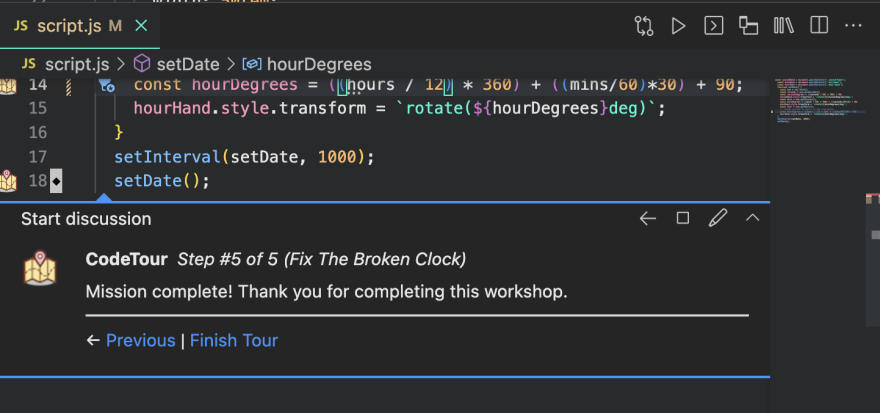Open the source control compare changes icon

coord(644,26)
